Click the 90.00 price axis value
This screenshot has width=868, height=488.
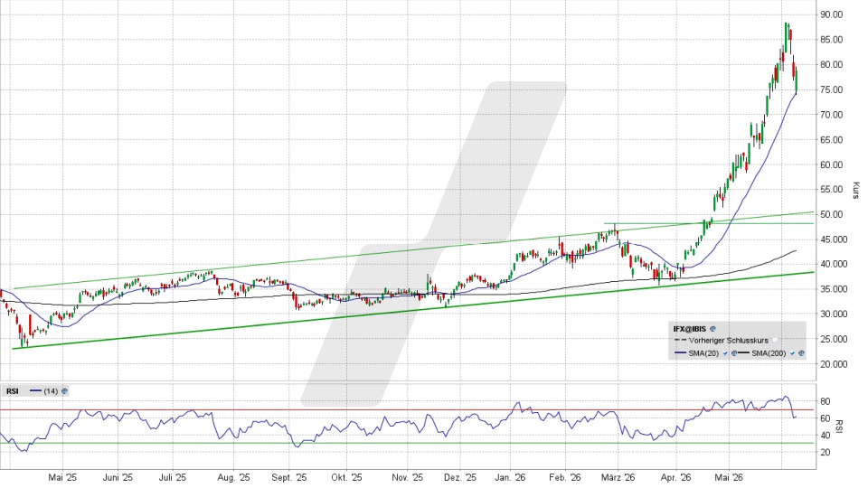[832, 14]
